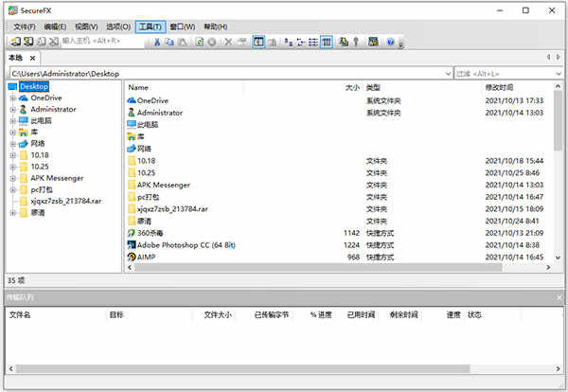The image size is (568, 392).
Task: Sort the file list by 大小 column
Action: [352, 87]
